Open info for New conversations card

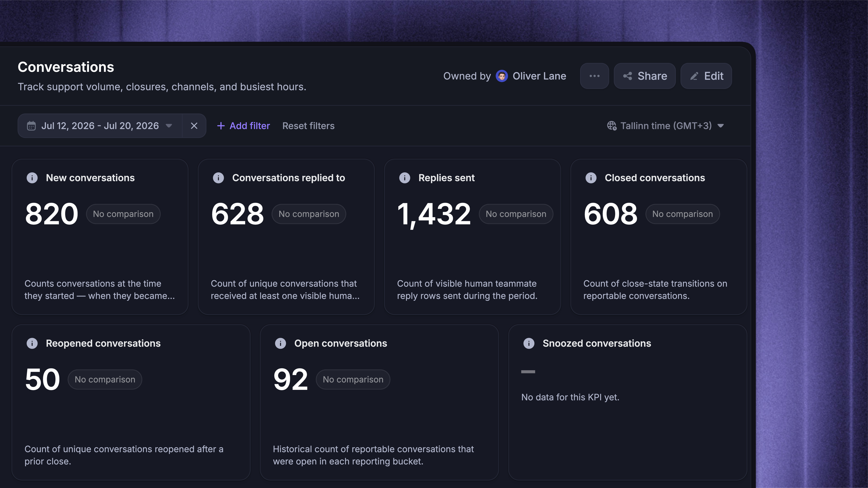pyautogui.click(x=32, y=178)
